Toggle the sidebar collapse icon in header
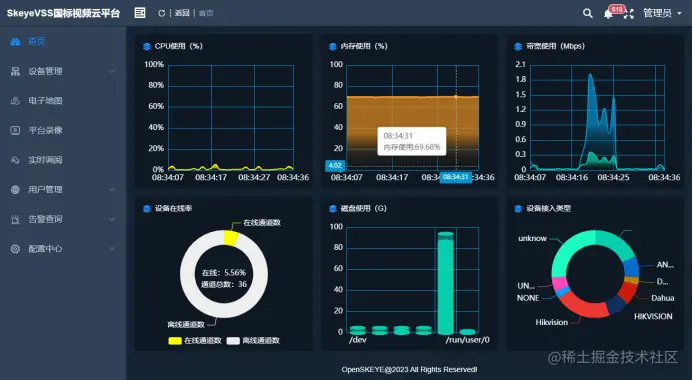693x380 pixels. coord(140,13)
